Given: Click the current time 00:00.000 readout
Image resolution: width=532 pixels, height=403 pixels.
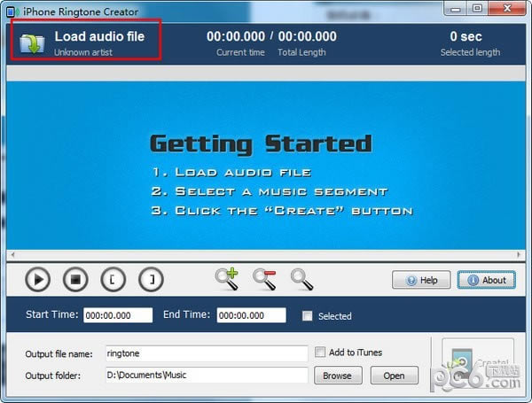Looking at the screenshot, I should (x=236, y=36).
